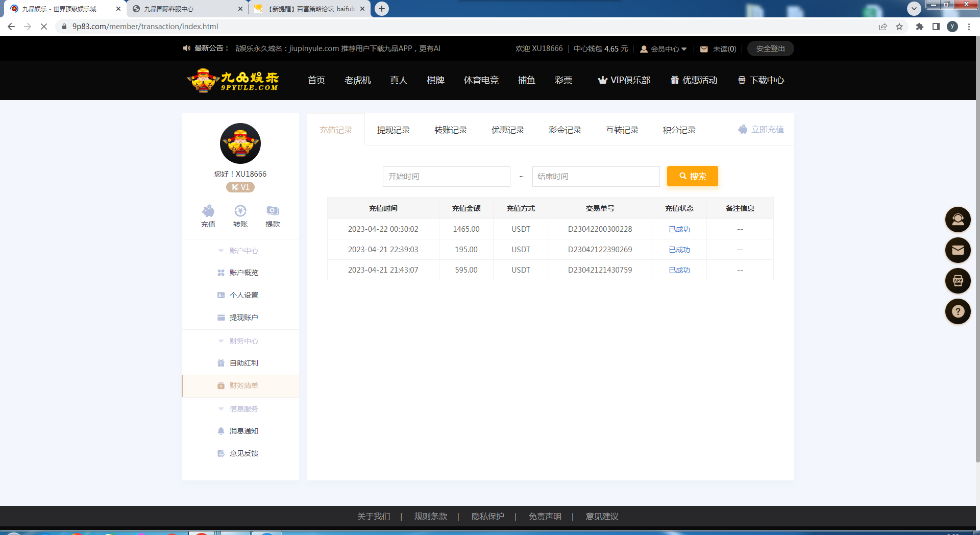Switch to the 提现记录 tab

[x=393, y=130]
